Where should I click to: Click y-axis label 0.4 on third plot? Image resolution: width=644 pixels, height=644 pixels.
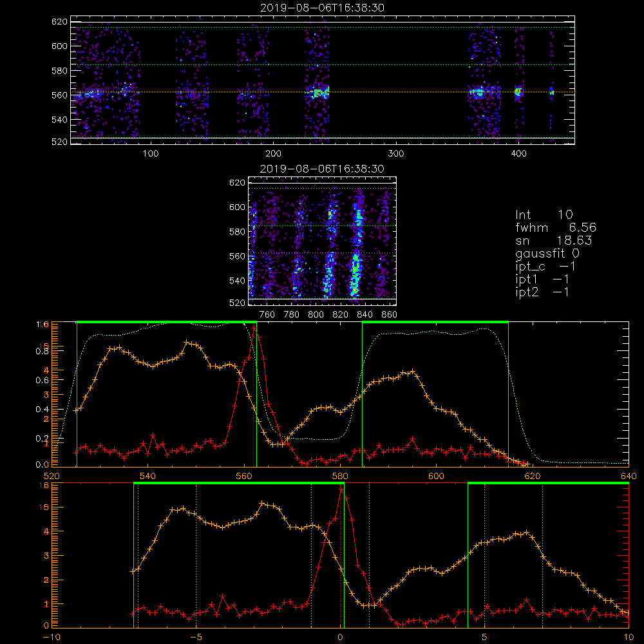pyautogui.click(x=43, y=409)
